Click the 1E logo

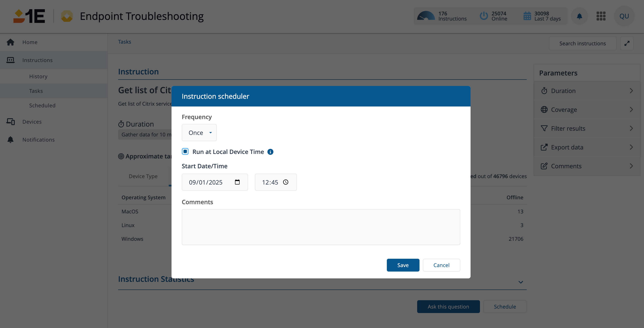pos(29,16)
